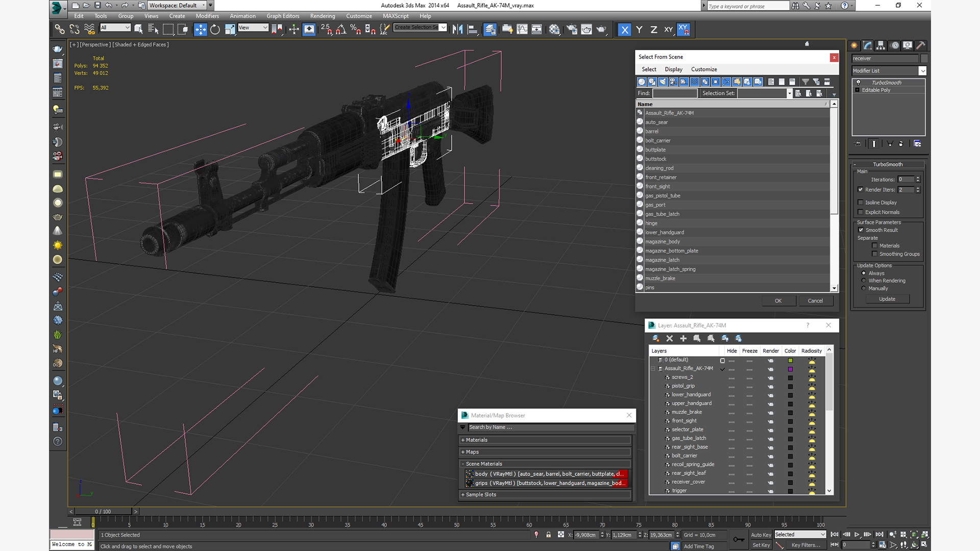Click the Key Filters button

click(x=805, y=545)
